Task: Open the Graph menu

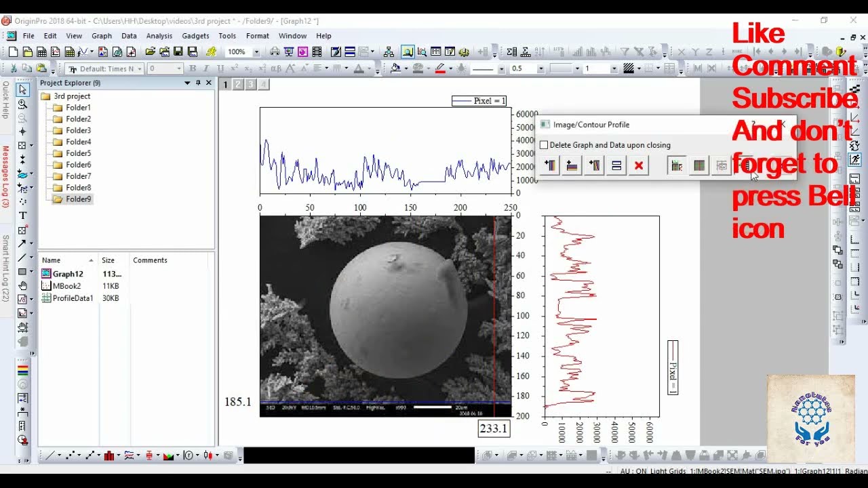Action: click(x=102, y=36)
